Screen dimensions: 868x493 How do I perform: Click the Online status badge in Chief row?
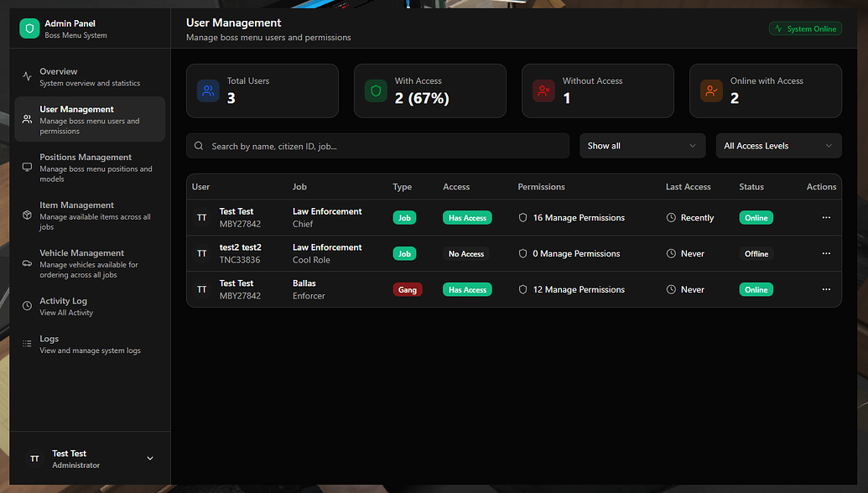[x=756, y=217]
